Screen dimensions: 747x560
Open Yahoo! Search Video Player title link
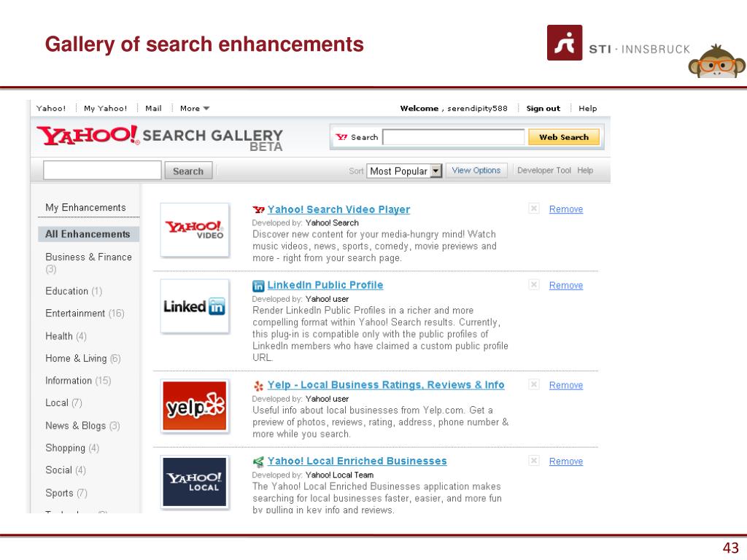point(338,209)
